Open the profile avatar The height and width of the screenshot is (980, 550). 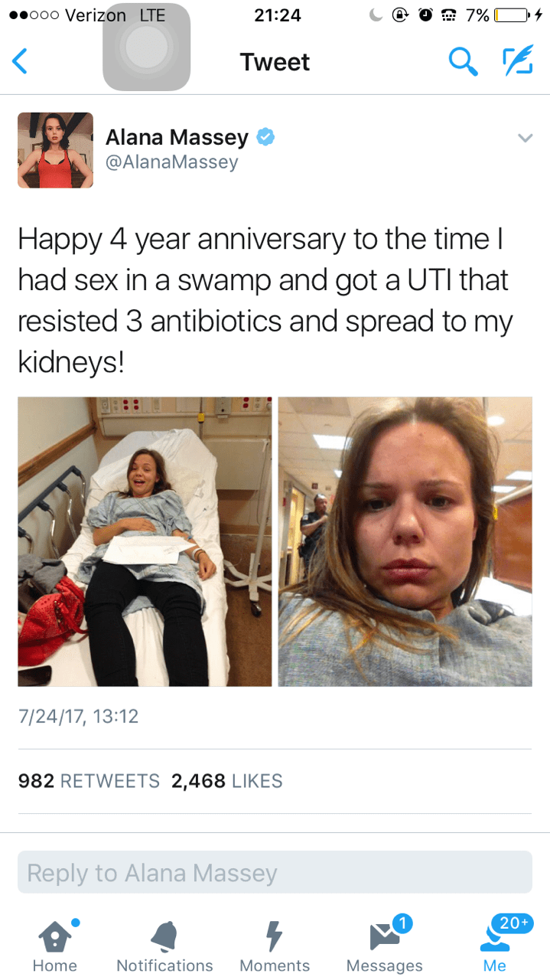55,150
